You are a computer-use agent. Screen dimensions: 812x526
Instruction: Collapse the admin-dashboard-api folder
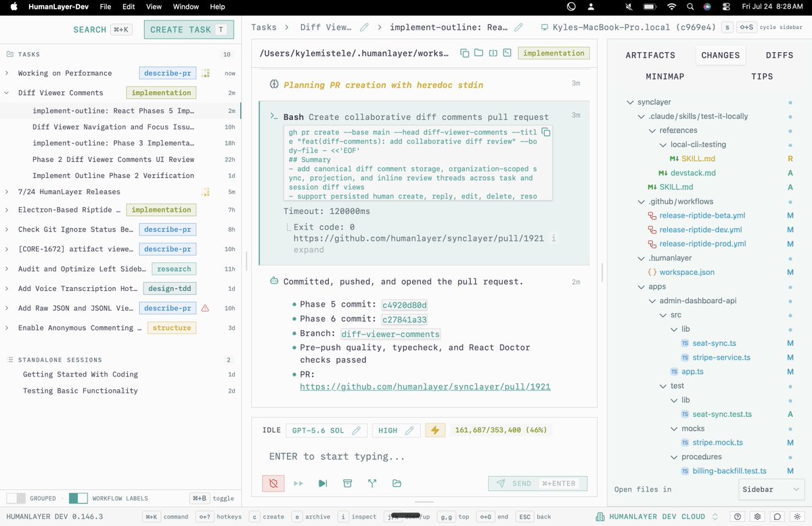(652, 301)
